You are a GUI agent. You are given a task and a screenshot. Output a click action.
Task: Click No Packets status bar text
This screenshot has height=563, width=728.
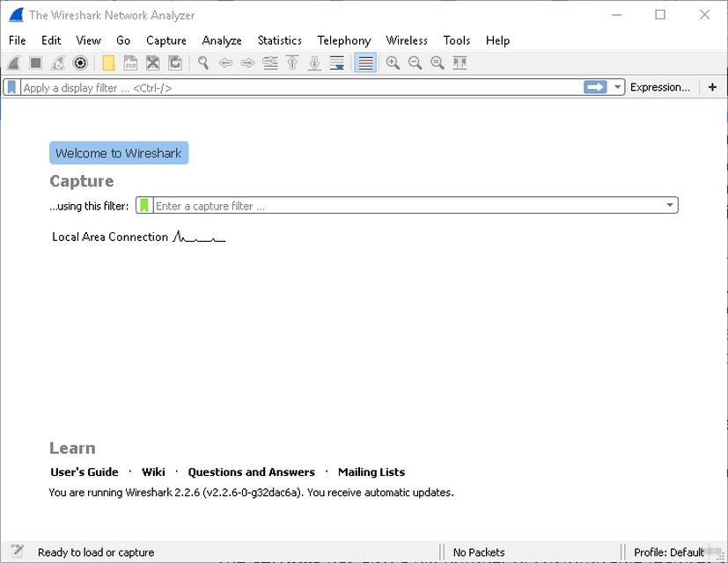tap(479, 552)
